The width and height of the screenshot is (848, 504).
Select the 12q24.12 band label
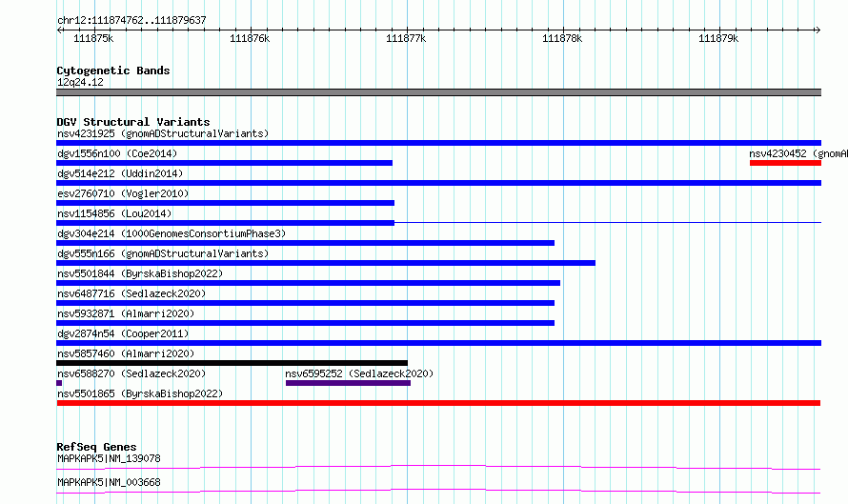point(80,82)
